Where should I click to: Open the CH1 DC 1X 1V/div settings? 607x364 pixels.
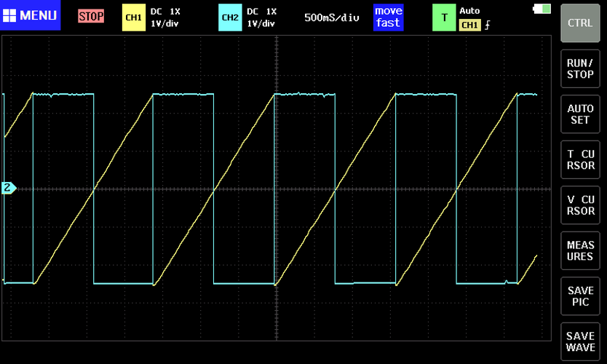click(165, 17)
